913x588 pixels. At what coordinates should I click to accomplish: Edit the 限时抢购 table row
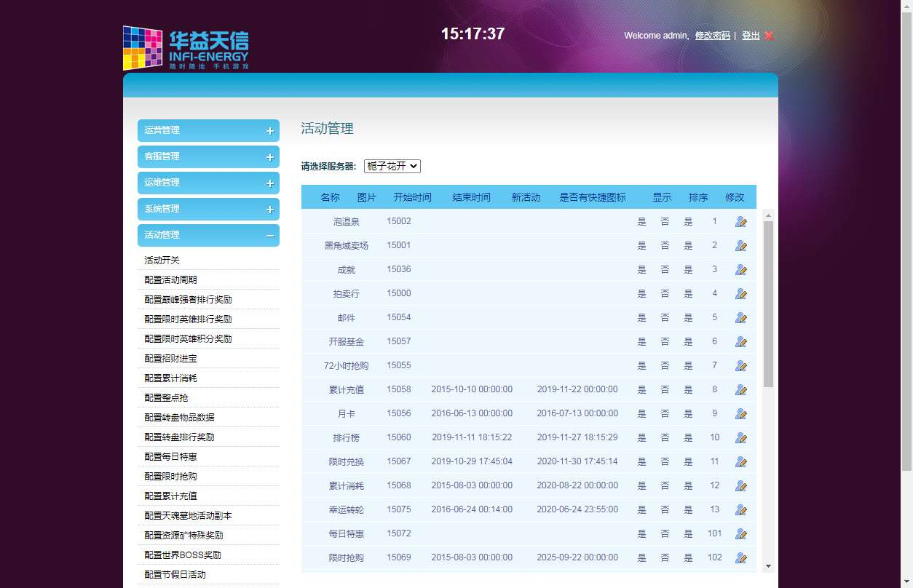pyautogui.click(x=741, y=558)
